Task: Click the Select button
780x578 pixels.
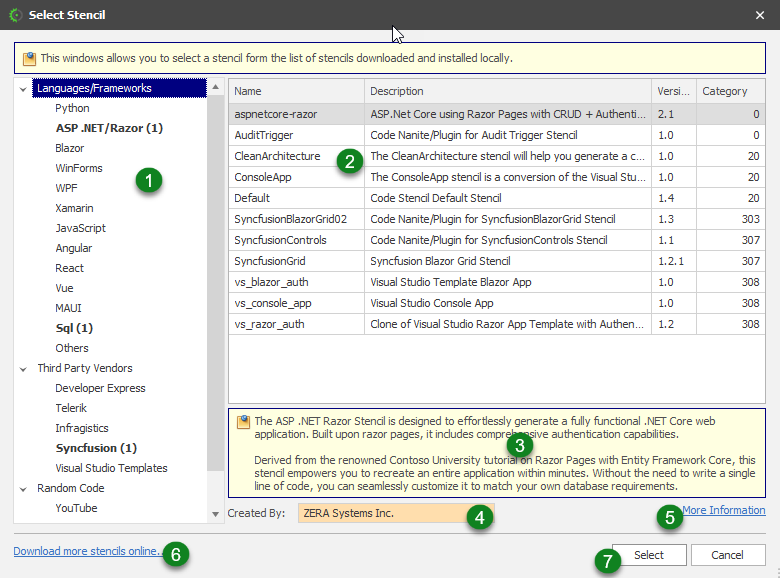Action: click(x=648, y=555)
